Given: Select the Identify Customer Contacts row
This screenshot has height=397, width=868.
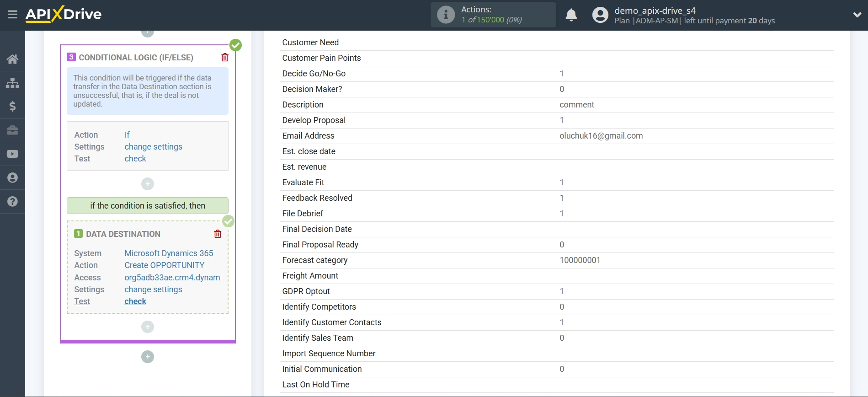Looking at the screenshot, I should pyautogui.click(x=557, y=322).
